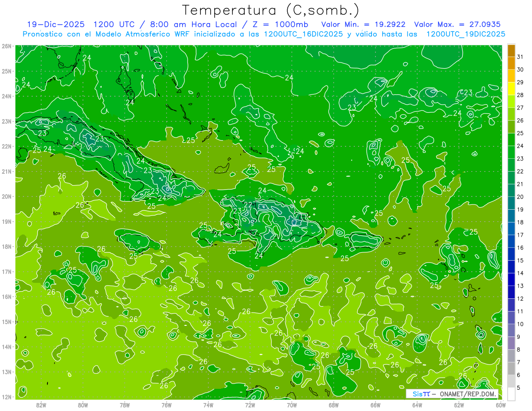Viewport: 532px width, 411px height.
Task: Click the "9" value on the color legend
Action: coord(519,337)
